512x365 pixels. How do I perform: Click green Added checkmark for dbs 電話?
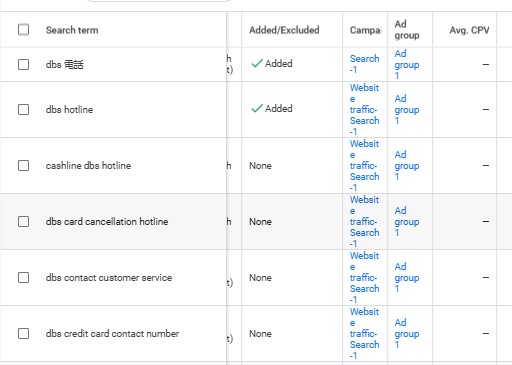pos(257,63)
